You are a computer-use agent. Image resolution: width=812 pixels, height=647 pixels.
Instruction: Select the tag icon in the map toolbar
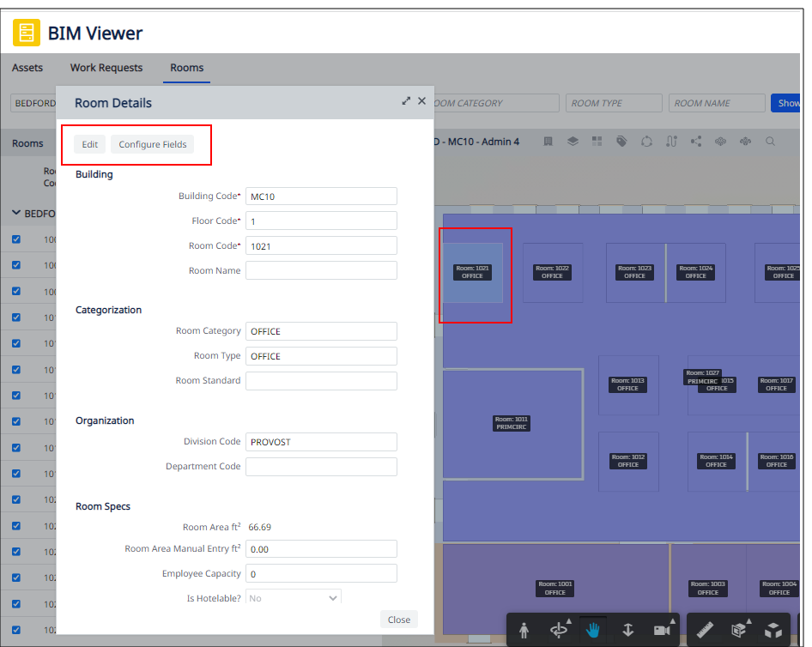click(x=621, y=142)
